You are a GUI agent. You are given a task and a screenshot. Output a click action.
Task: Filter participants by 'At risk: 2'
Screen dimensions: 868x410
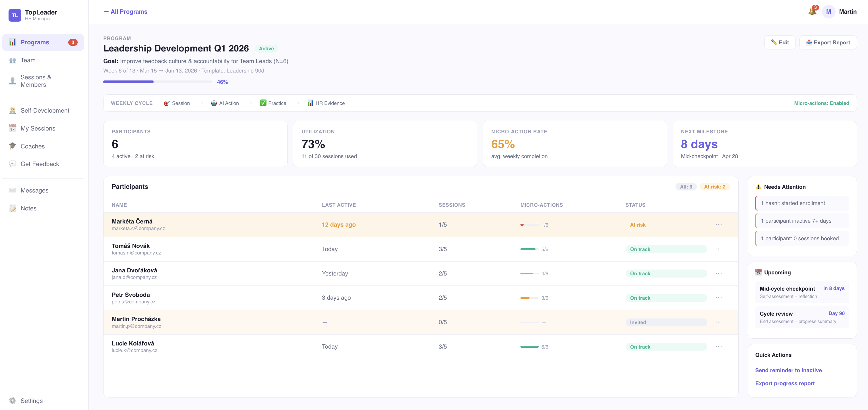click(x=714, y=187)
